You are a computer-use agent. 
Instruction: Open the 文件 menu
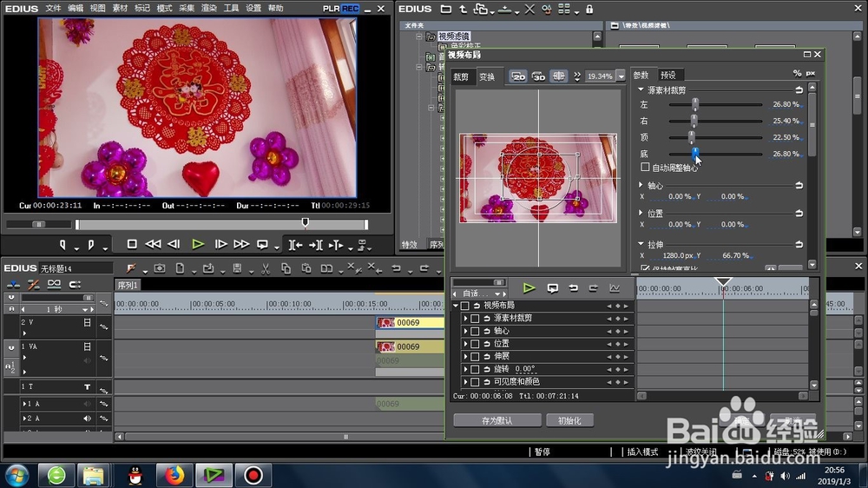[53, 9]
